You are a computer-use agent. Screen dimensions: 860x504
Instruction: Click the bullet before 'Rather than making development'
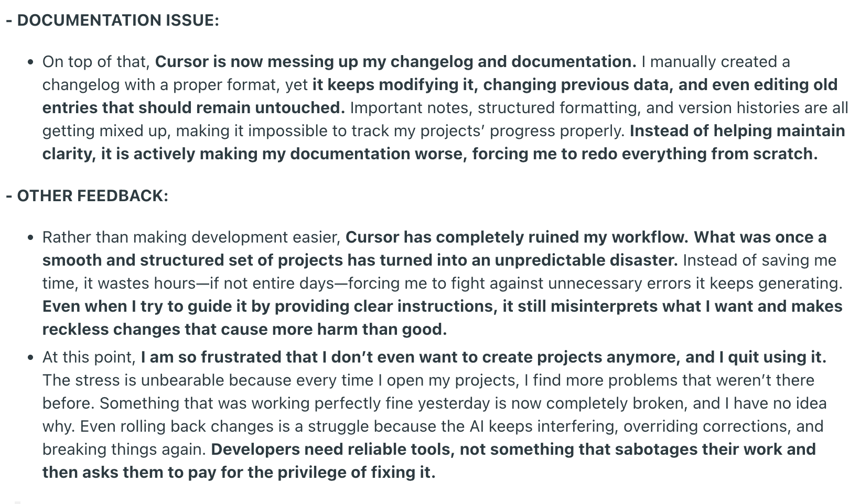pyautogui.click(x=31, y=238)
